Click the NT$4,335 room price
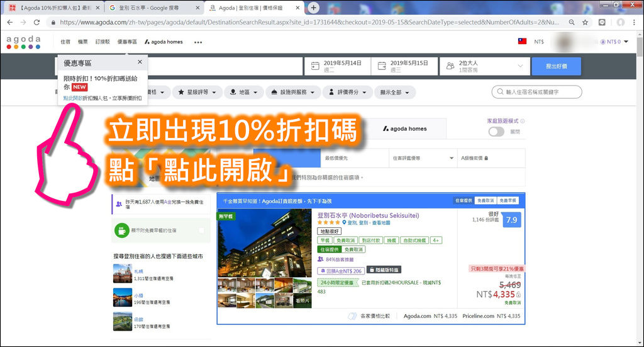The height and width of the screenshot is (347, 644). [496, 294]
